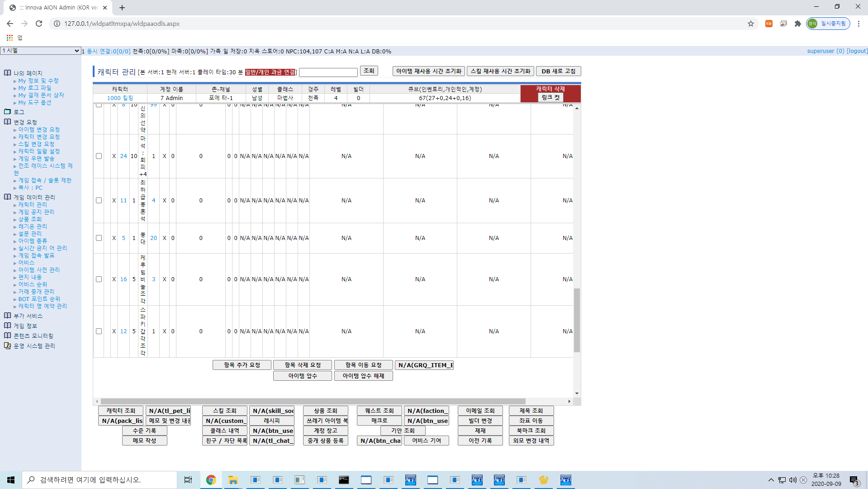
Task: Click the 조회 search button
Action: coord(369,71)
